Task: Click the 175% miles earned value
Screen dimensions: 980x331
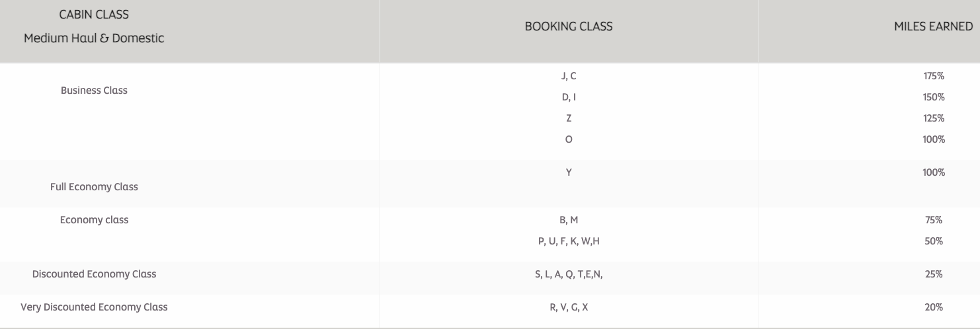Action: point(934,76)
